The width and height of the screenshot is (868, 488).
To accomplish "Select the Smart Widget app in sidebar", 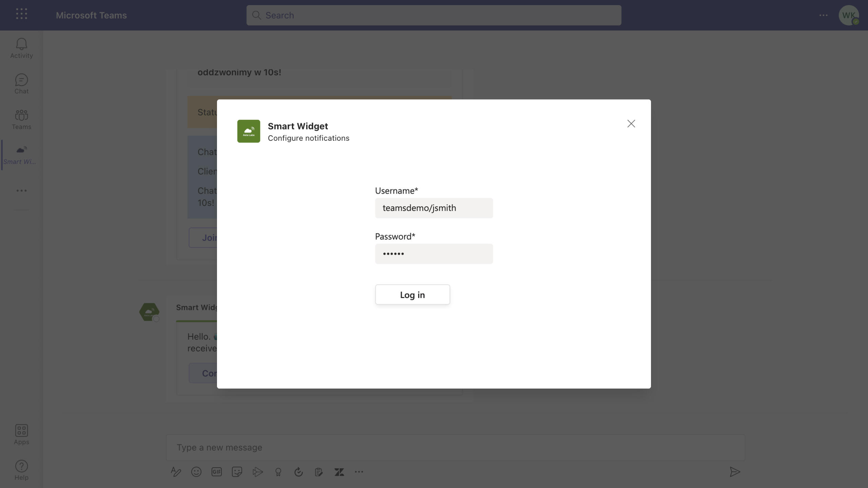I will click(x=21, y=155).
